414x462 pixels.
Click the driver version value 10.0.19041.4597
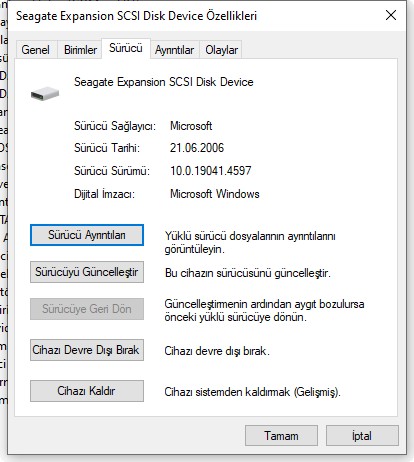pos(211,171)
